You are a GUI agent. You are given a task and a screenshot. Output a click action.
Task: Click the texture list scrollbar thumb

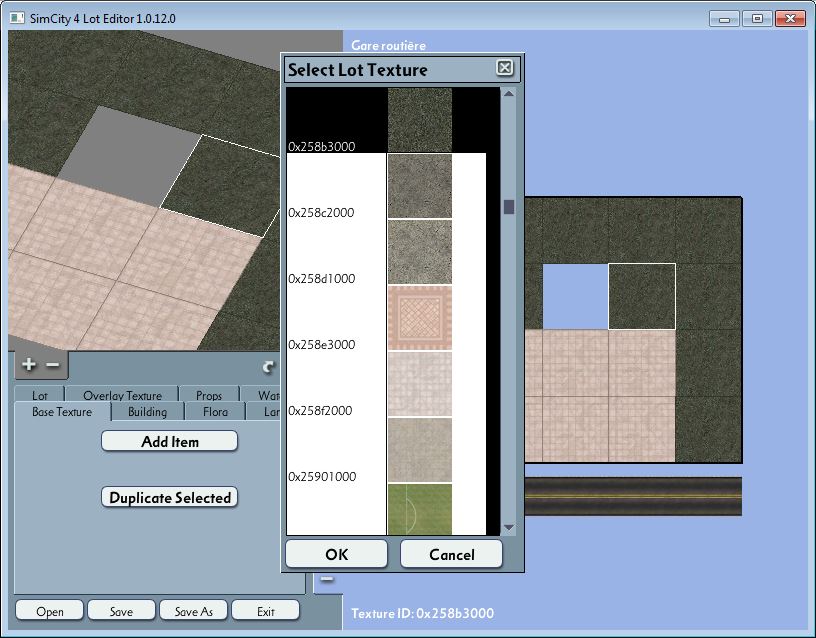point(509,207)
